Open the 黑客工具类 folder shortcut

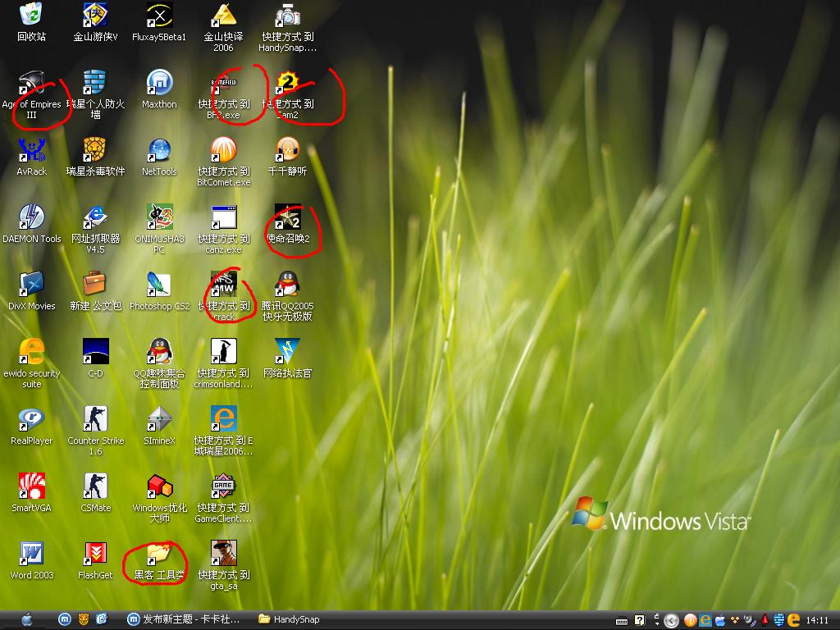point(159,554)
